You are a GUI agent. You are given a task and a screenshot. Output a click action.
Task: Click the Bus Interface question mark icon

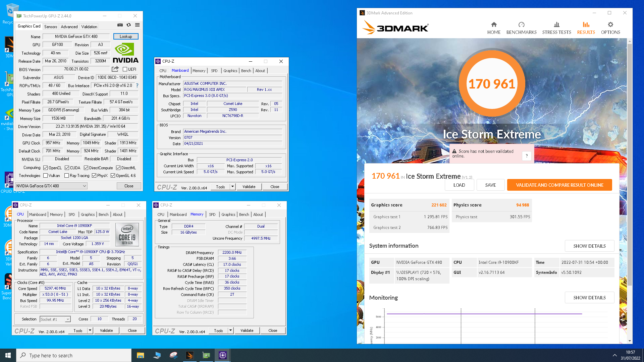coord(137,85)
